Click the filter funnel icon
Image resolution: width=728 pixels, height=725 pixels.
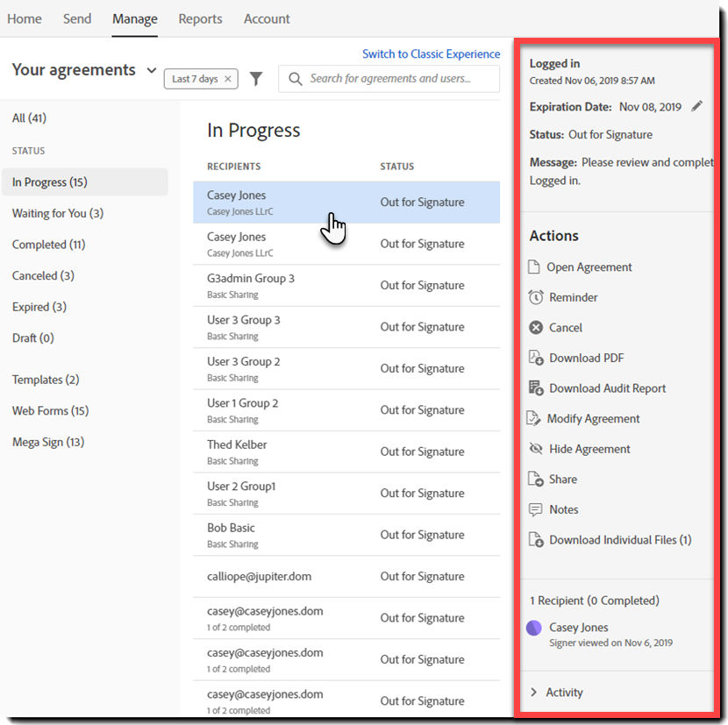pyautogui.click(x=255, y=79)
